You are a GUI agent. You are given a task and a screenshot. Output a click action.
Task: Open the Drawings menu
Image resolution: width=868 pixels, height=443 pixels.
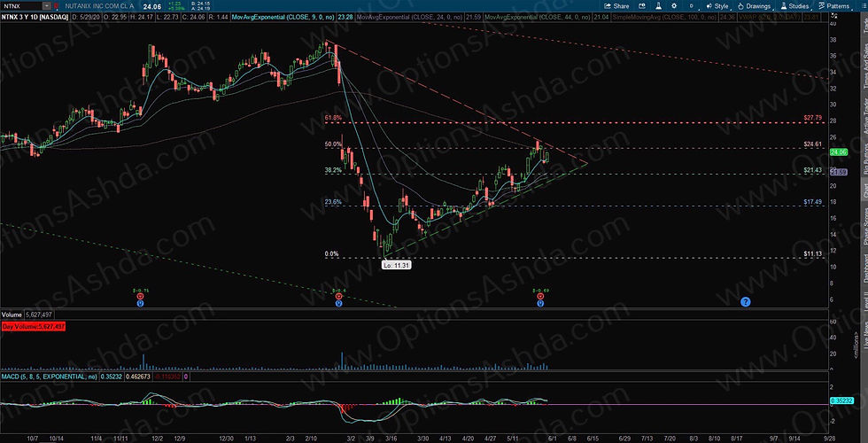pos(754,6)
